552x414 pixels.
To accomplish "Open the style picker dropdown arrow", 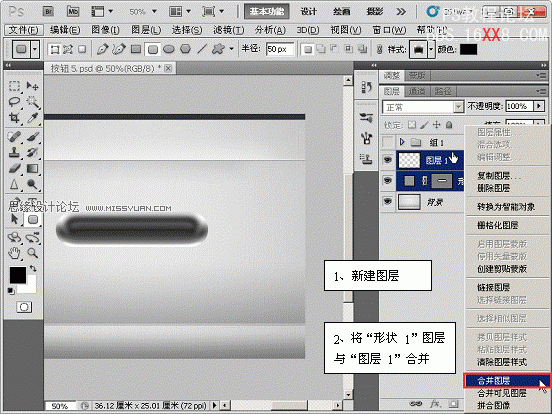I will click(x=431, y=50).
